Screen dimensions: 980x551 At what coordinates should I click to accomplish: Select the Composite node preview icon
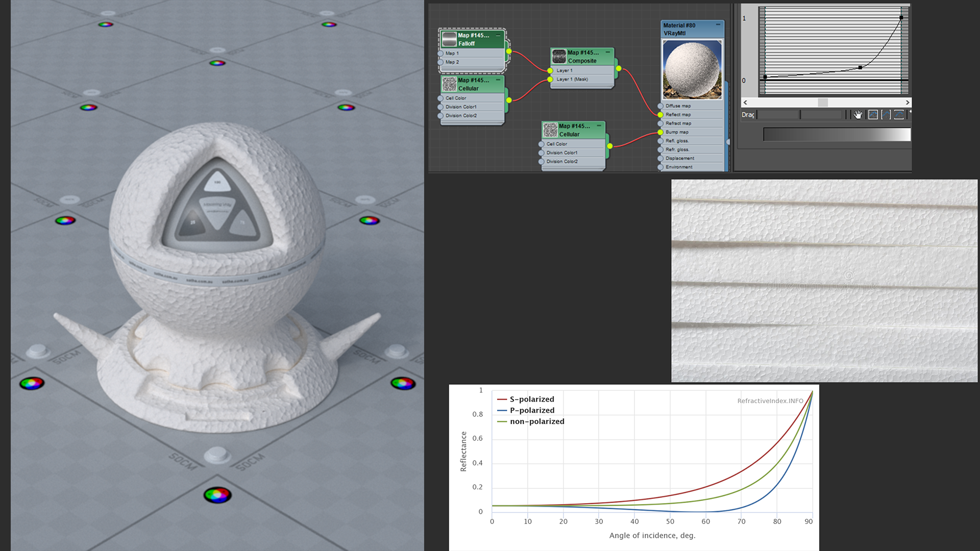tap(559, 56)
